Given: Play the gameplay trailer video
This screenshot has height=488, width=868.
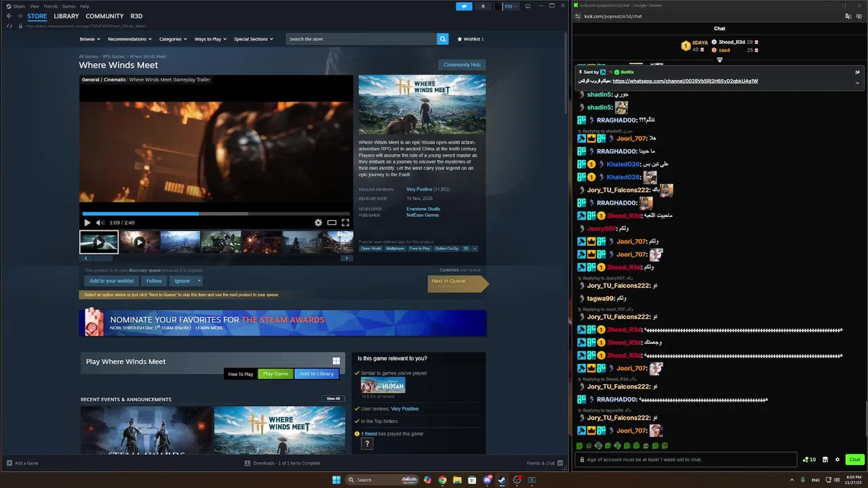Looking at the screenshot, I should pyautogui.click(x=87, y=222).
